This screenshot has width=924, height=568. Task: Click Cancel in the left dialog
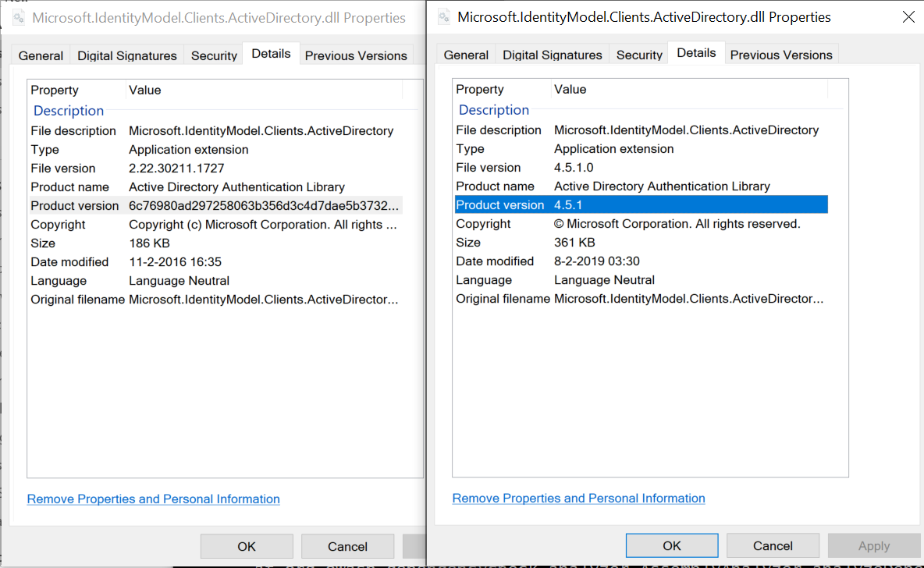(347, 546)
